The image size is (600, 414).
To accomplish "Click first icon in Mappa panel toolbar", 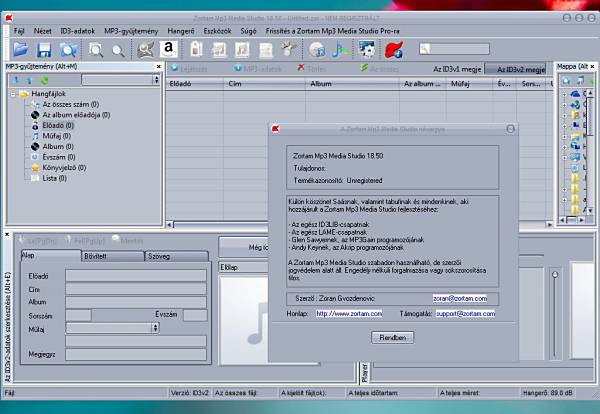I will [566, 80].
